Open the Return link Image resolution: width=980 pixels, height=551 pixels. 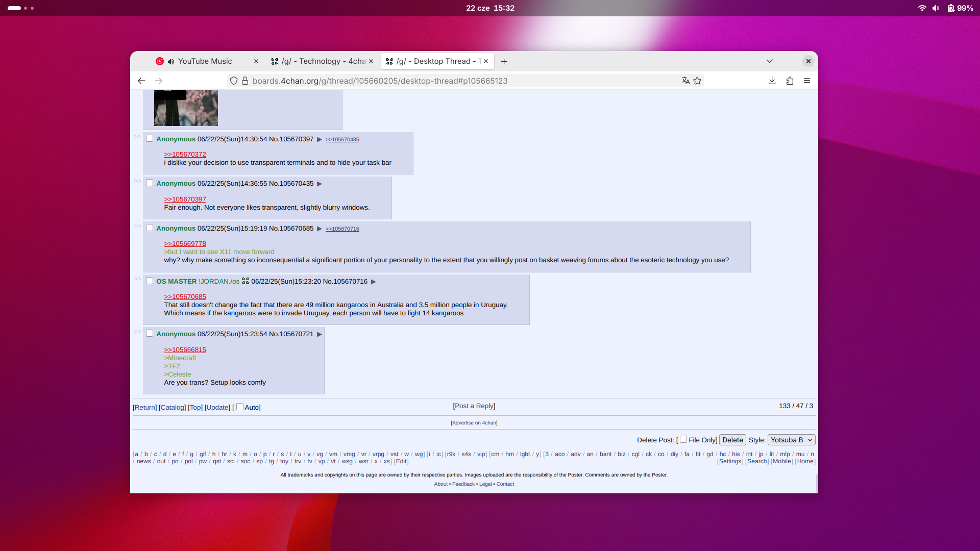pyautogui.click(x=145, y=407)
